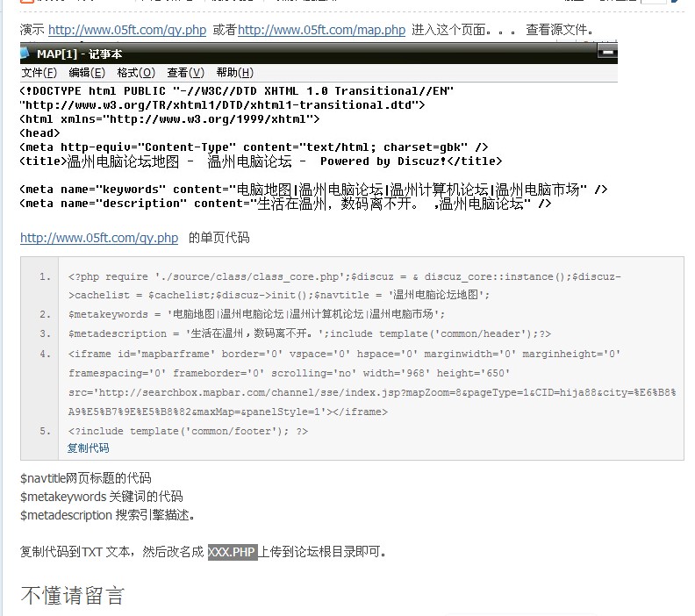Viewport: 695px width, 616px height.
Task: Click the $metakeywords explanation line
Action: click(x=102, y=497)
